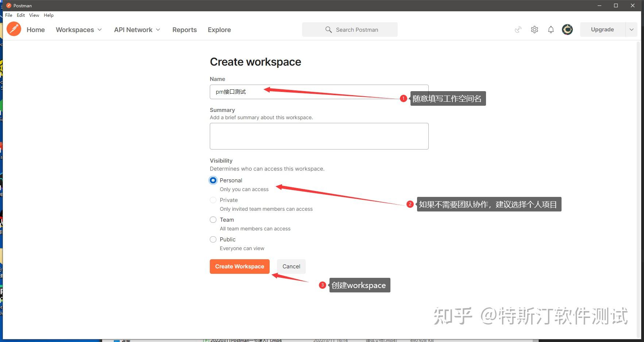
Task: Click the search magnifier icon
Action: click(x=328, y=30)
